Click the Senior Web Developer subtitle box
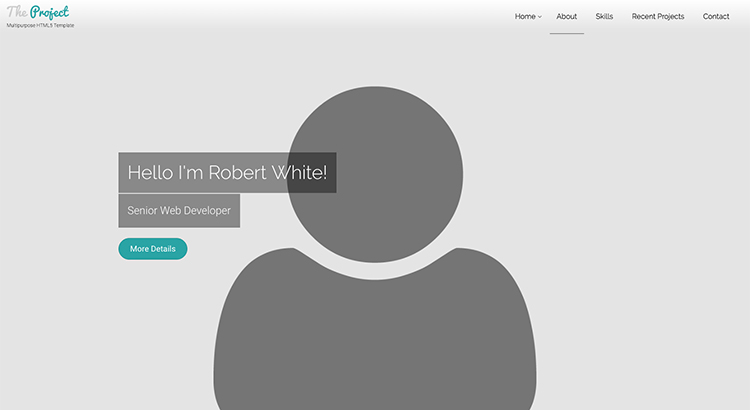Screen dimensions: 750x410 pyautogui.click(x=179, y=211)
